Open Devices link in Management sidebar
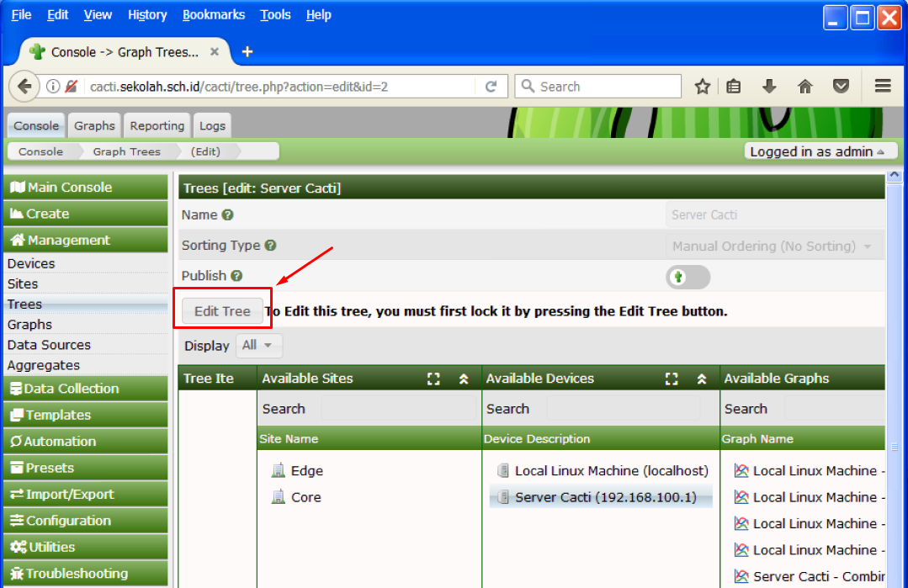Image resolution: width=908 pixels, height=588 pixels. tap(31, 263)
